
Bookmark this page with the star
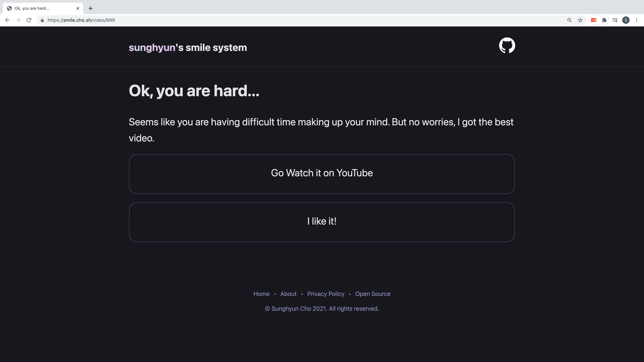coord(580,20)
